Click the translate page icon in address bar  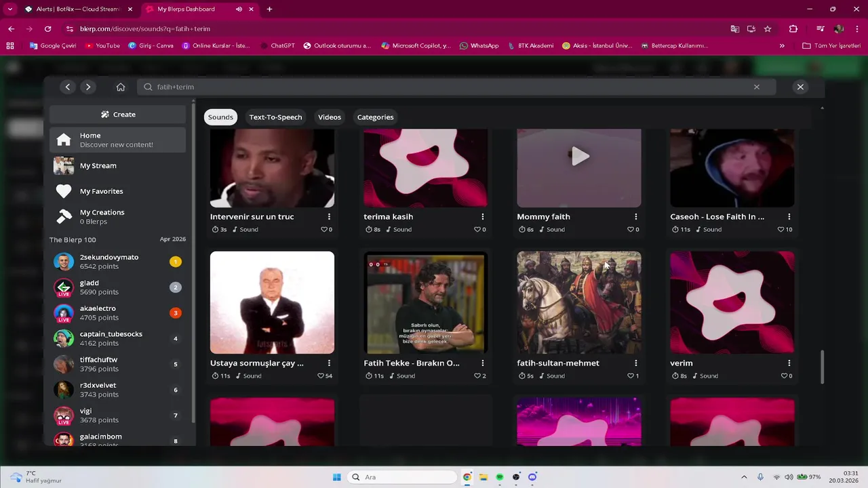(735, 29)
